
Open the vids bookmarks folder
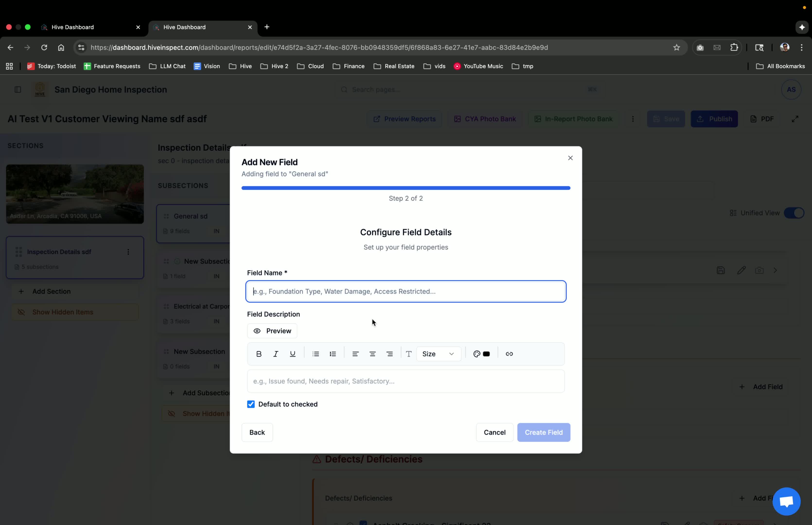pyautogui.click(x=434, y=66)
